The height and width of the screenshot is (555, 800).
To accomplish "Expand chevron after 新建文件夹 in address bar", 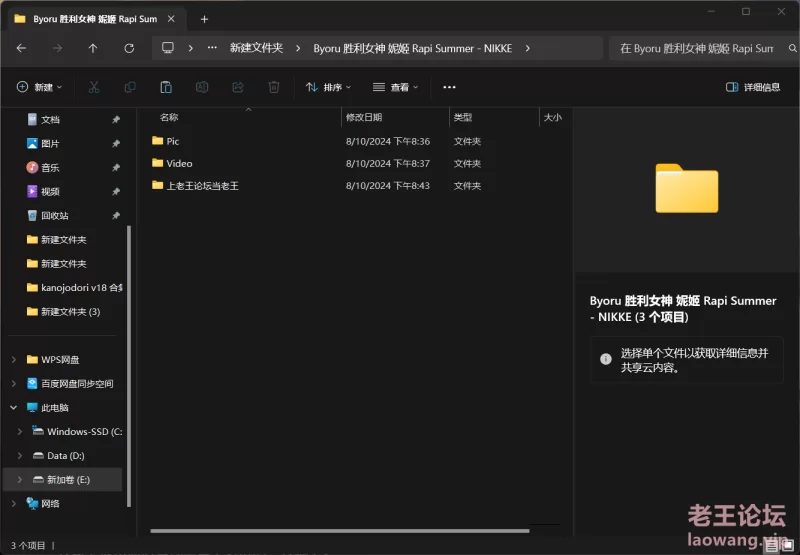I will pyautogui.click(x=298, y=48).
